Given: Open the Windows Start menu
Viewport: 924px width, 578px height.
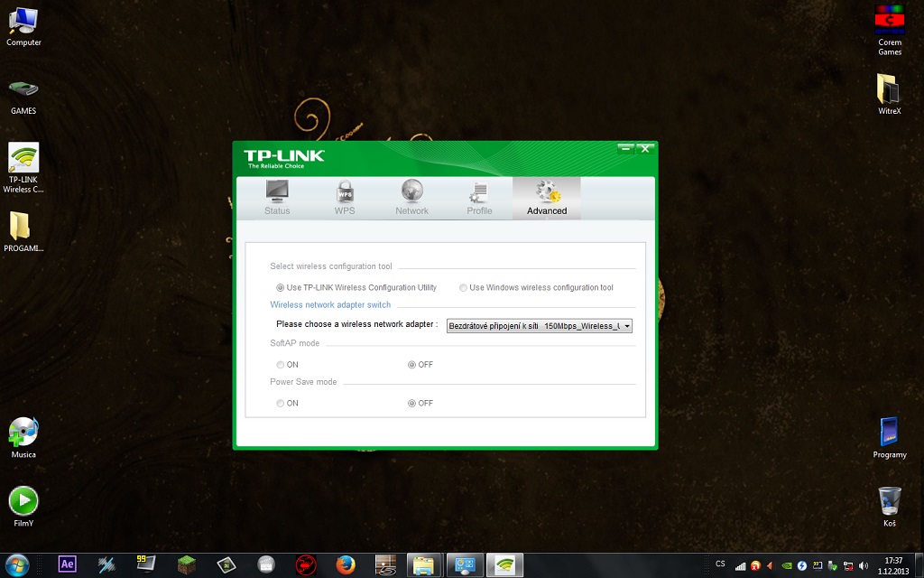Looking at the screenshot, I should [17, 565].
